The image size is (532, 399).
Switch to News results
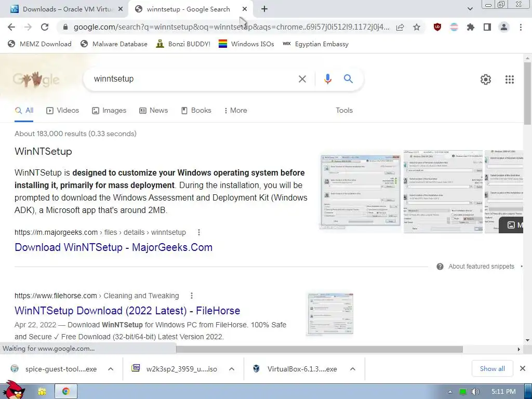[154, 111]
